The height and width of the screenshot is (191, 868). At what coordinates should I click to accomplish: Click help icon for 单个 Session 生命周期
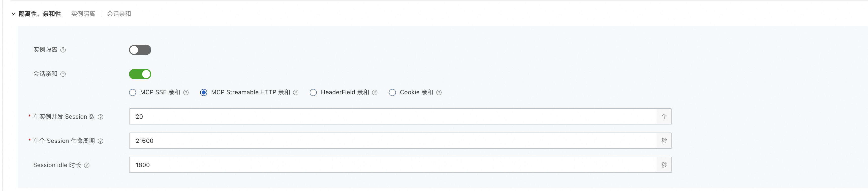(100, 141)
